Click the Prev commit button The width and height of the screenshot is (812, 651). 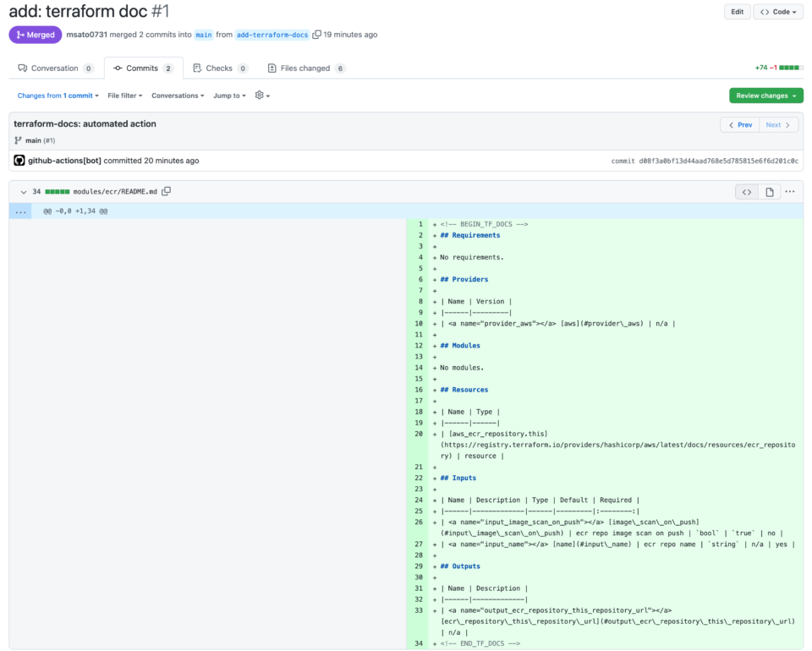point(739,123)
